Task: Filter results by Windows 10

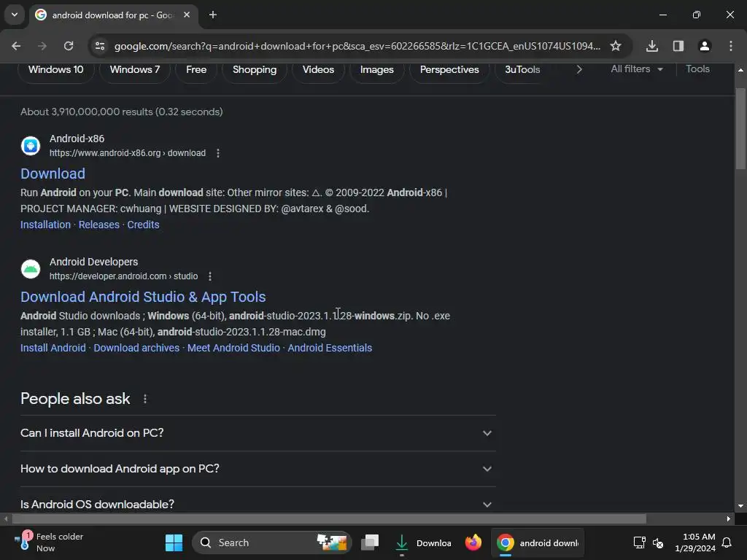Action: click(55, 69)
